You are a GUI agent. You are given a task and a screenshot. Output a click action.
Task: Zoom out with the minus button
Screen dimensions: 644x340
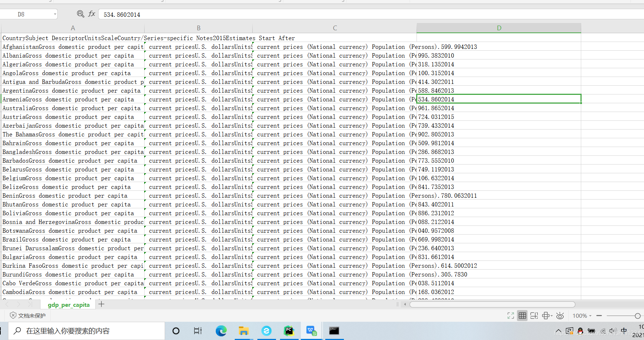[599, 316]
